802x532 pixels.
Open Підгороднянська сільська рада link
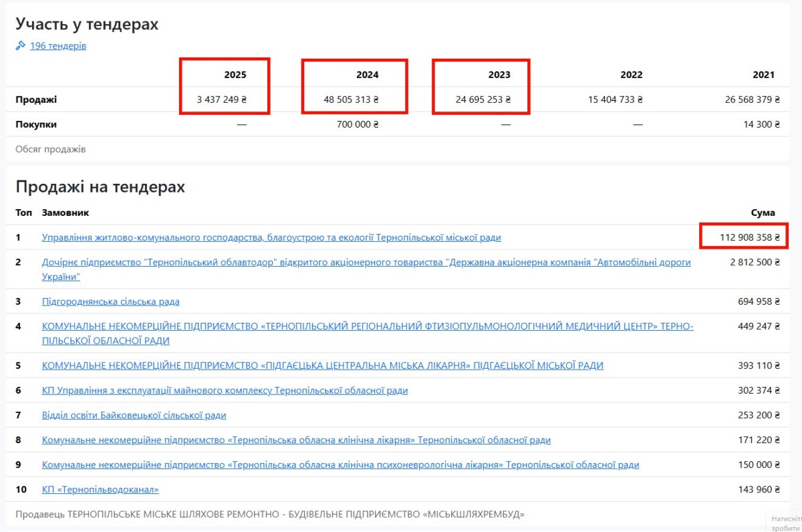111,301
